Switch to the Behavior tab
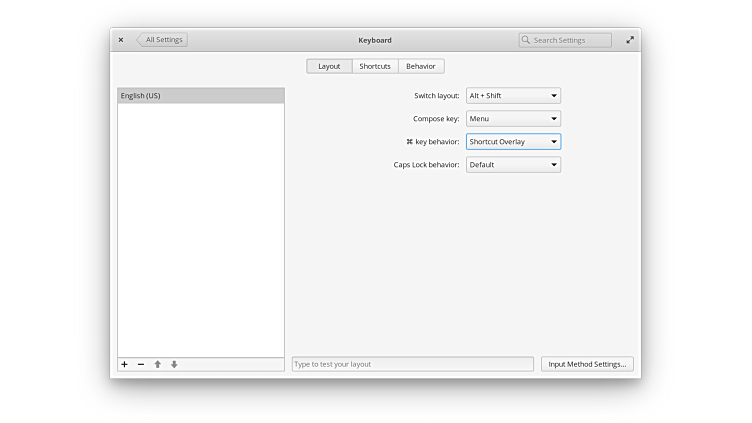752x423 pixels. click(421, 66)
